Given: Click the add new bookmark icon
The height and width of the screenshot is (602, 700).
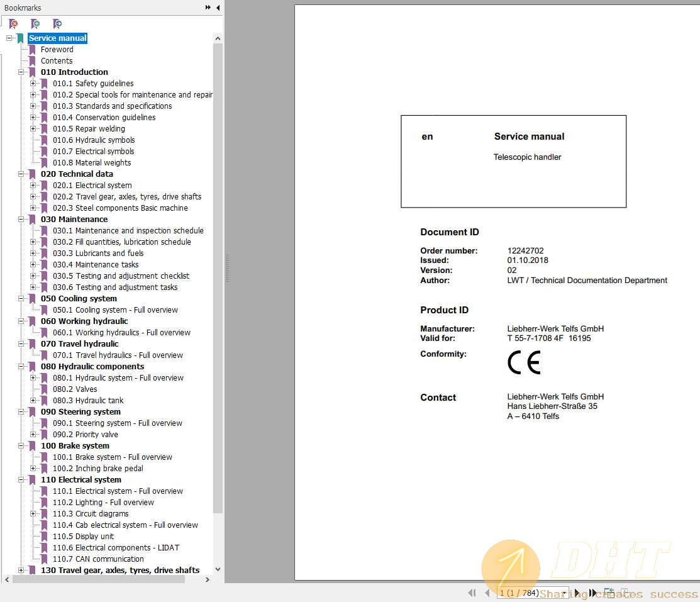Looking at the screenshot, I should (x=35, y=24).
